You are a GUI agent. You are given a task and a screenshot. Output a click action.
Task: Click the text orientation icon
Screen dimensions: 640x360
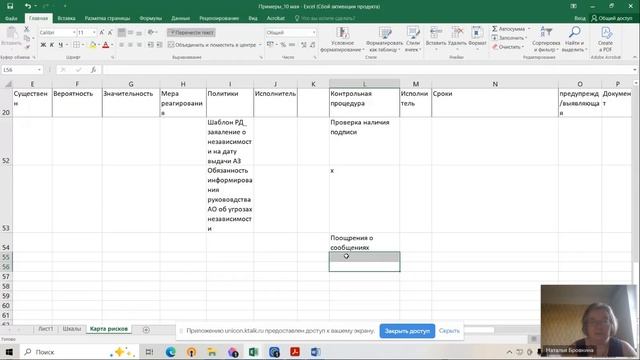point(151,32)
